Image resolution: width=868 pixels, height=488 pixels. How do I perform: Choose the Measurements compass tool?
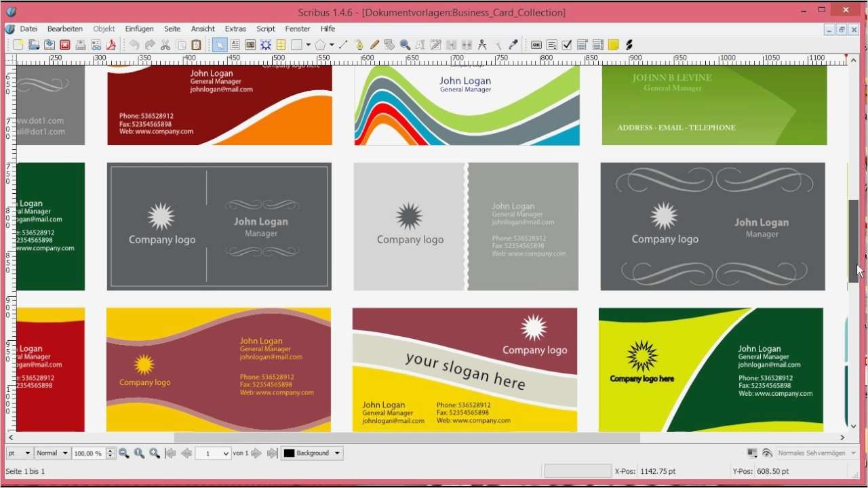482,45
